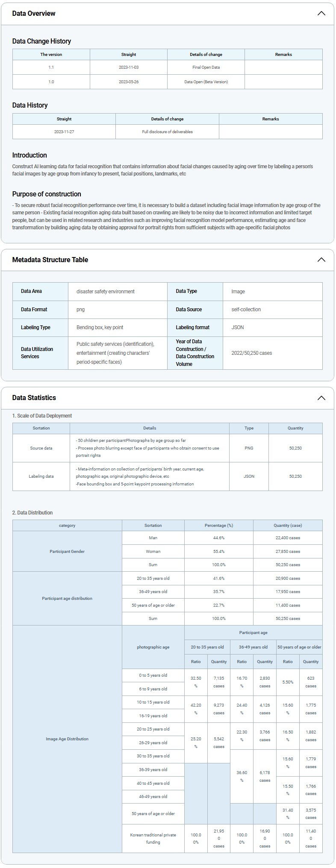Image resolution: width=336 pixels, height=868 pixels.
Task: Collapse the Data Statistics section chevron
Action: click(x=321, y=398)
